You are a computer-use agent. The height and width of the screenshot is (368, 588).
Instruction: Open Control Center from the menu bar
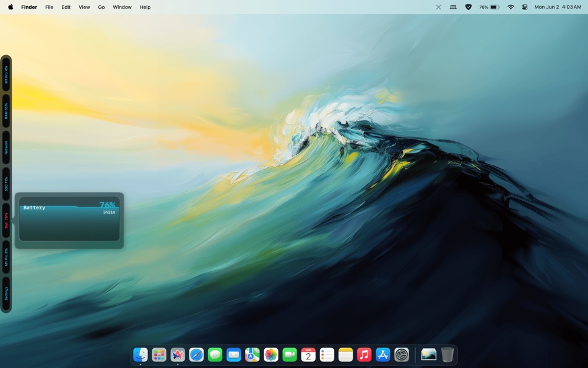tap(525, 7)
